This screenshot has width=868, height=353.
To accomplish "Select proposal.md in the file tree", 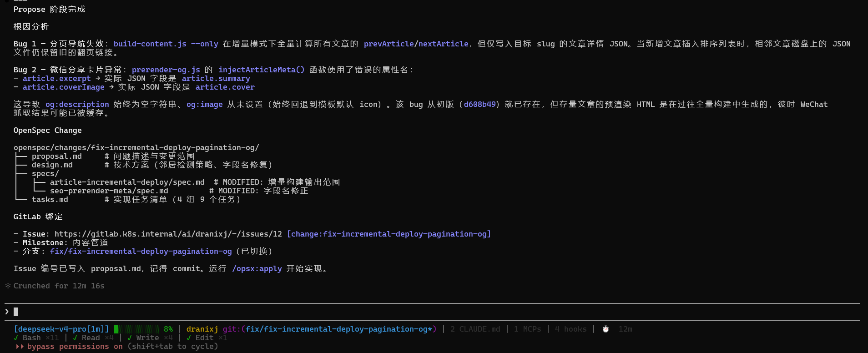I will (x=57, y=156).
